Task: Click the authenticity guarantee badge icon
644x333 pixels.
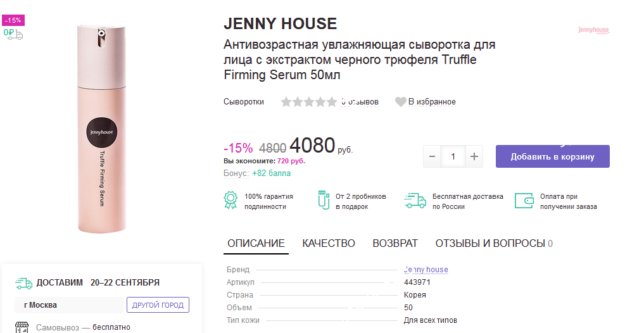Action: click(231, 201)
